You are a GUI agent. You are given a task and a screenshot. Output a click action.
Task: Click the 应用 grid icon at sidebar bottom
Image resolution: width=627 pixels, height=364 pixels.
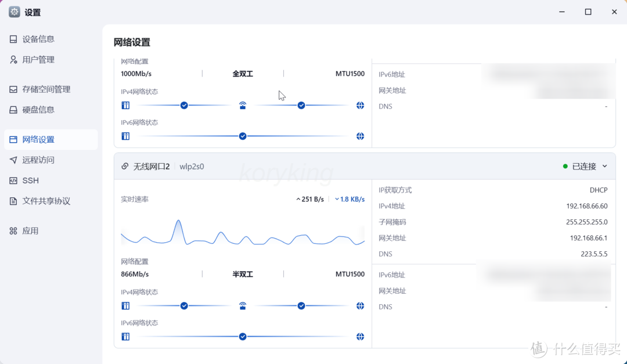click(15, 230)
